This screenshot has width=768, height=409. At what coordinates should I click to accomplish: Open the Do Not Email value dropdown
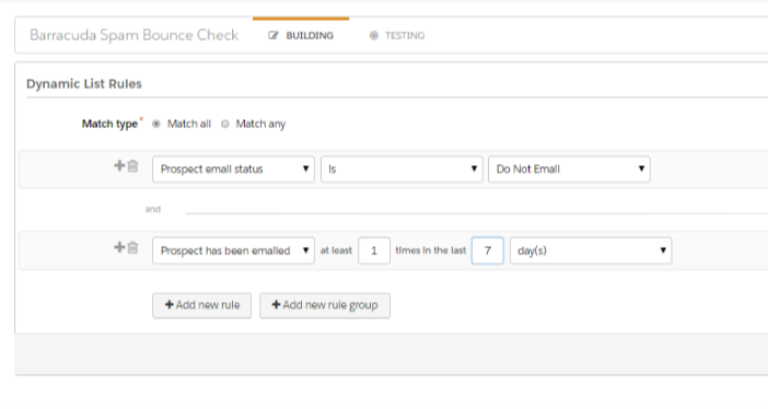tap(569, 169)
